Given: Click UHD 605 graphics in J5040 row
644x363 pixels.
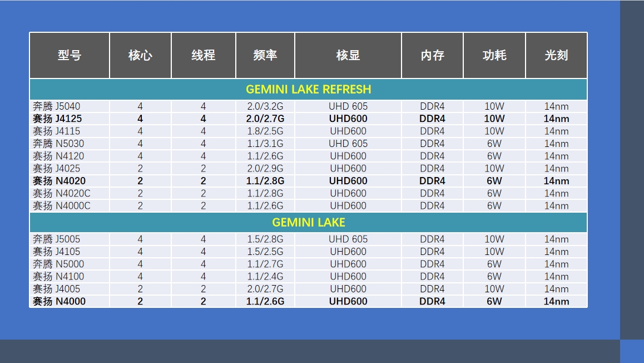Looking at the screenshot, I should click(x=348, y=106).
